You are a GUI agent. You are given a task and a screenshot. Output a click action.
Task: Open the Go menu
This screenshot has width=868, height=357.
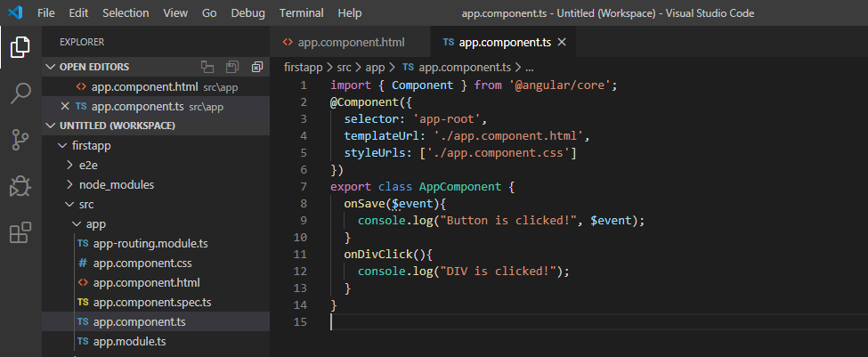(x=209, y=12)
